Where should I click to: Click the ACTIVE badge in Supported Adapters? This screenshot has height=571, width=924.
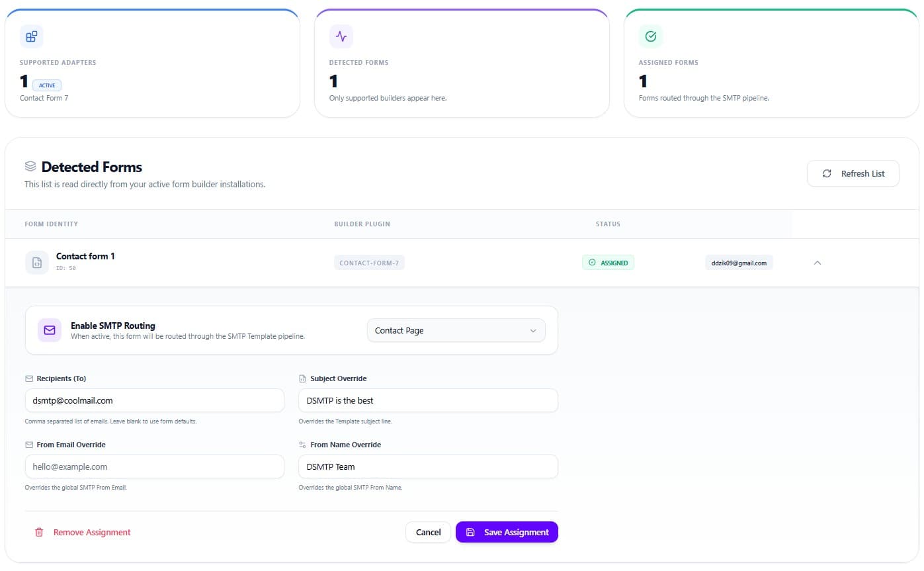tap(47, 85)
